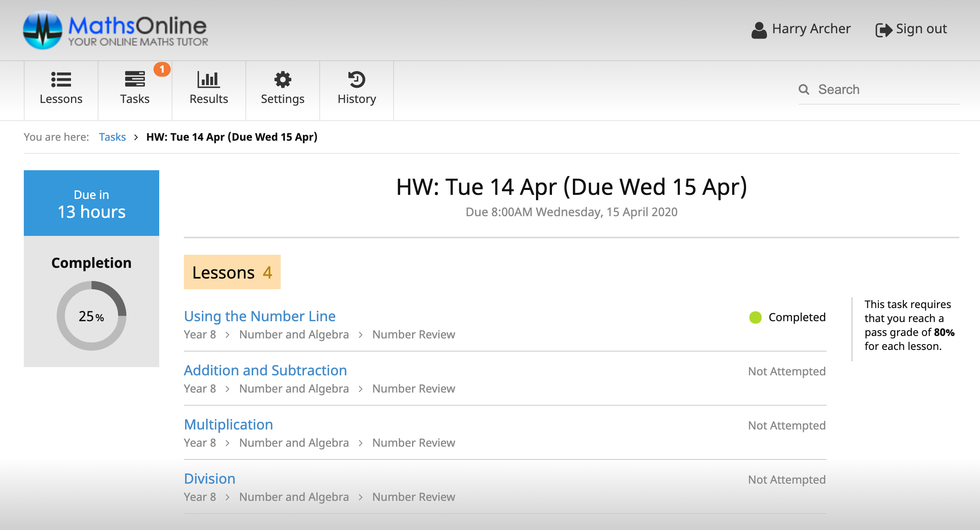Screen dimensions: 980x530
Task: Open the Settings gear icon
Action: [282, 80]
